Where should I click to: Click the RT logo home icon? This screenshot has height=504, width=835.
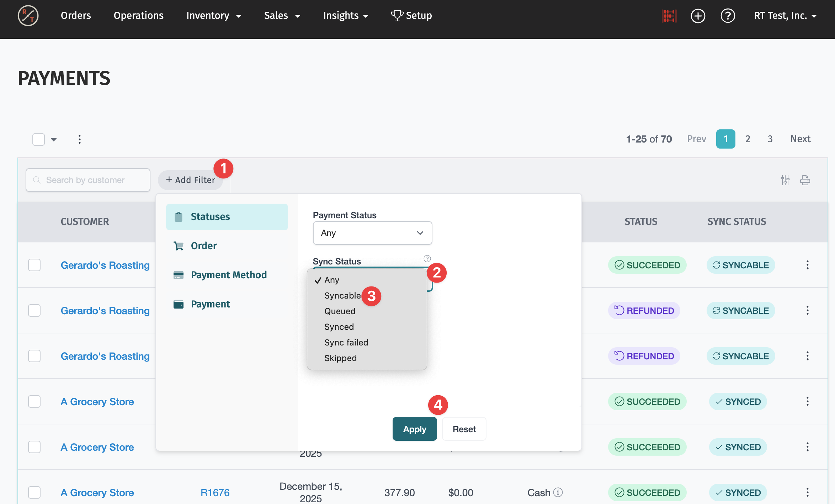tap(28, 16)
